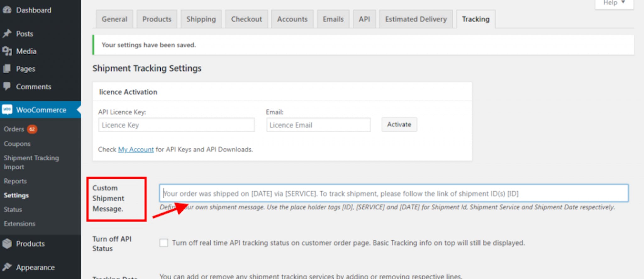Open Orders under WooCommerce
The width and height of the screenshot is (644, 279).
14,129
